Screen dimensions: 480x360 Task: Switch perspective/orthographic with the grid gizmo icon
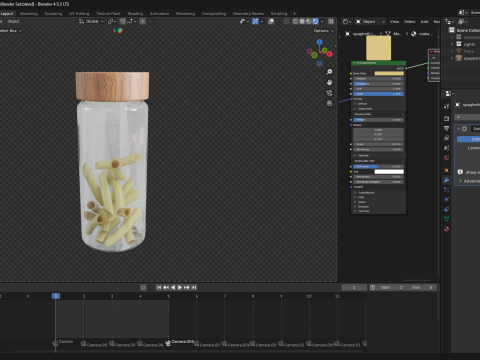(x=329, y=103)
